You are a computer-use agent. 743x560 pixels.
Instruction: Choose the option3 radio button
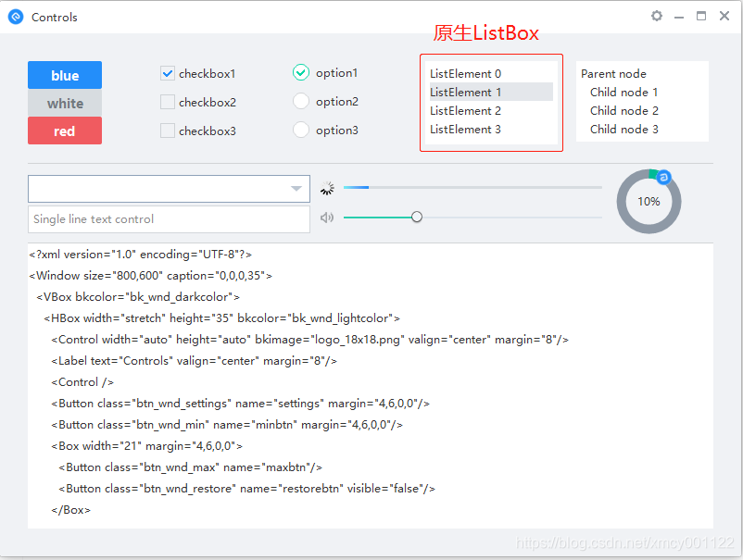point(301,130)
